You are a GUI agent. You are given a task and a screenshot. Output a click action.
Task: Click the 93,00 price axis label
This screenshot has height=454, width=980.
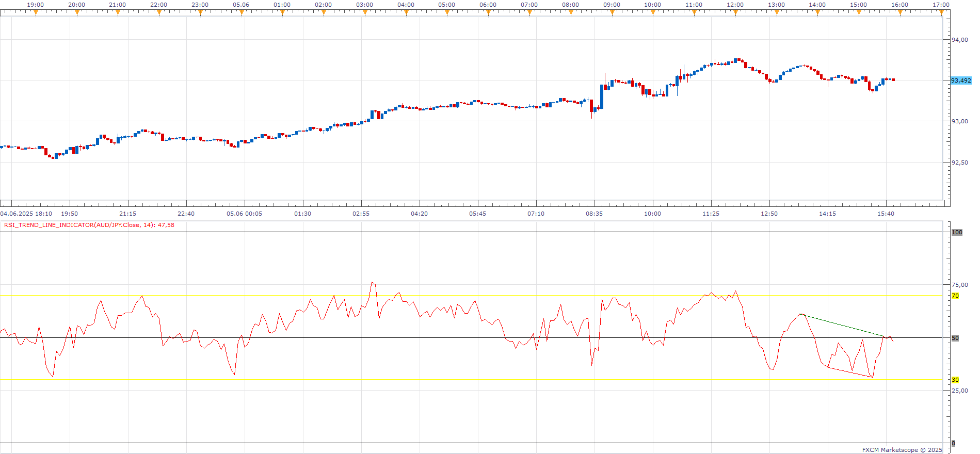pyautogui.click(x=960, y=121)
